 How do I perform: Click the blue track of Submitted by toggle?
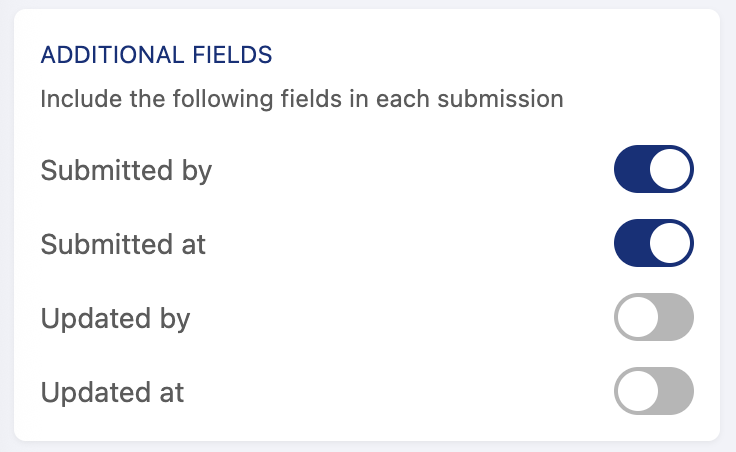[x=632, y=171]
